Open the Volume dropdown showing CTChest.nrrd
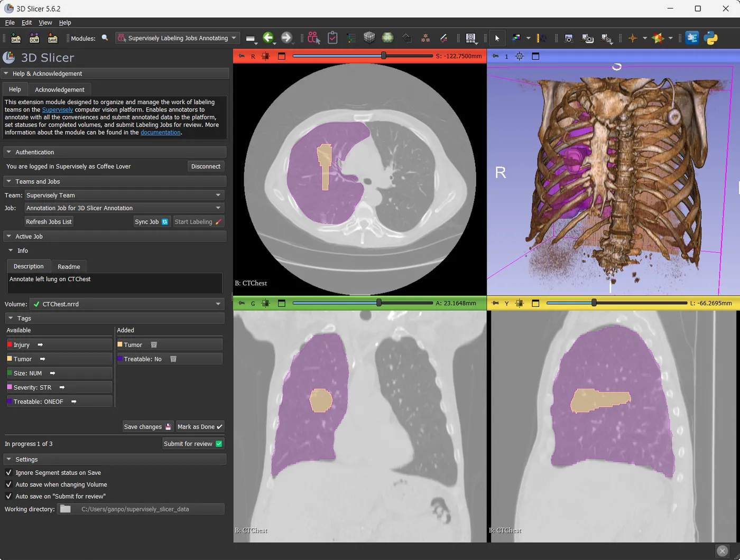The height and width of the screenshot is (560, 740). coord(126,304)
